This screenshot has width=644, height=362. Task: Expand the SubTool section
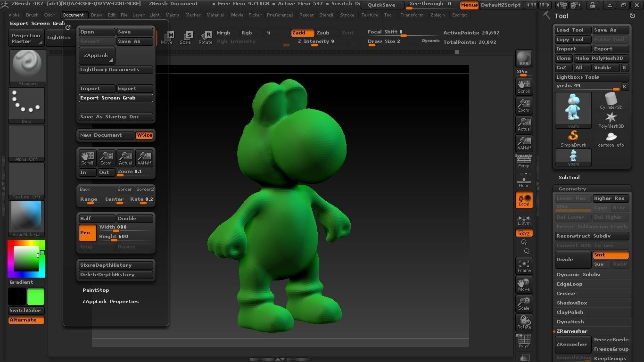tap(569, 178)
